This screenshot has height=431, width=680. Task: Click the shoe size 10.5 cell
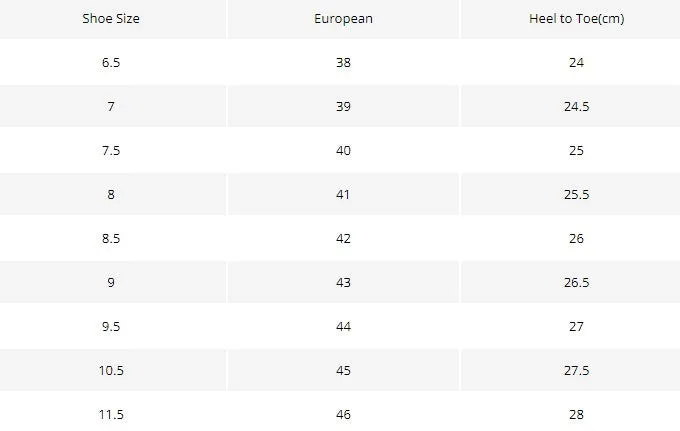click(111, 370)
